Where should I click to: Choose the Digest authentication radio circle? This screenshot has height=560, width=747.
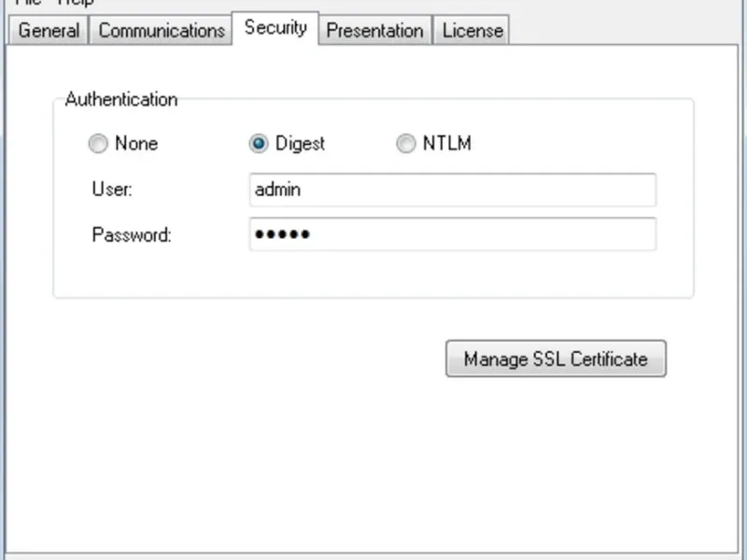[259, 144]
